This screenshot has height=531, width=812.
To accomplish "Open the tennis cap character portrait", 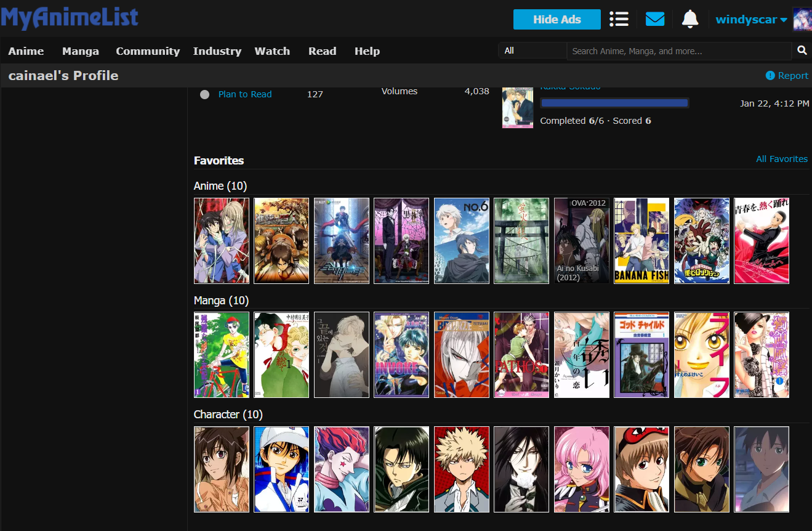I will tap(281, 469).
